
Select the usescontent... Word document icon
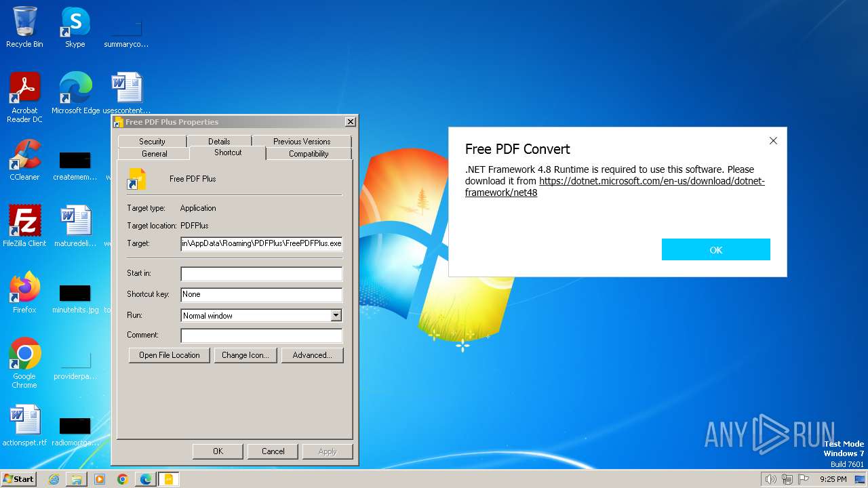[126, 93]
